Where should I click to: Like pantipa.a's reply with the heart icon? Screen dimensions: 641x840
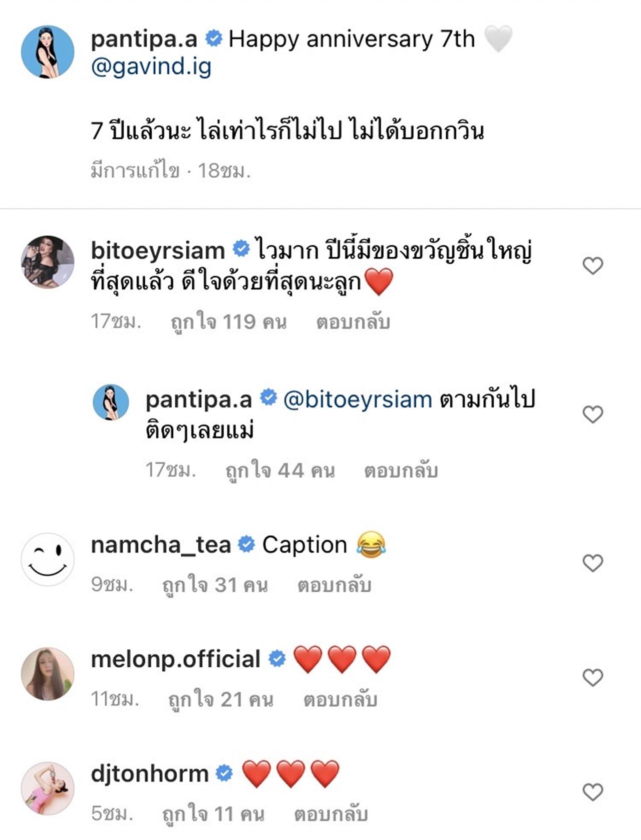click(x=593, y=414)
